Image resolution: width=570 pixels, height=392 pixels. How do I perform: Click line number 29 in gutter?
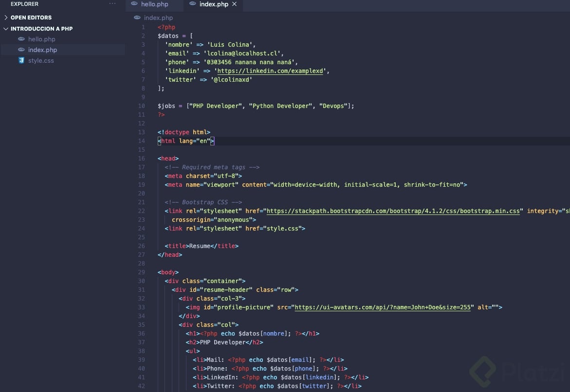click(142, 272)
